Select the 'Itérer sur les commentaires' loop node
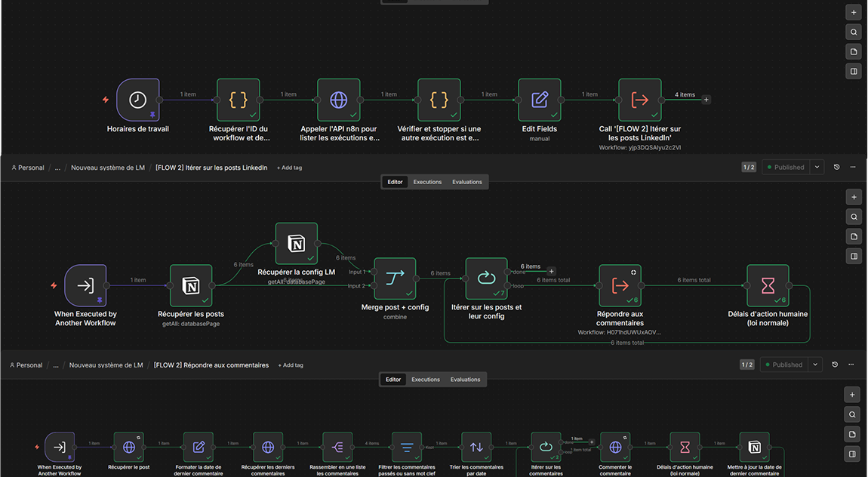This screenshot has height=477, width=868. click(x=546, y=447)
